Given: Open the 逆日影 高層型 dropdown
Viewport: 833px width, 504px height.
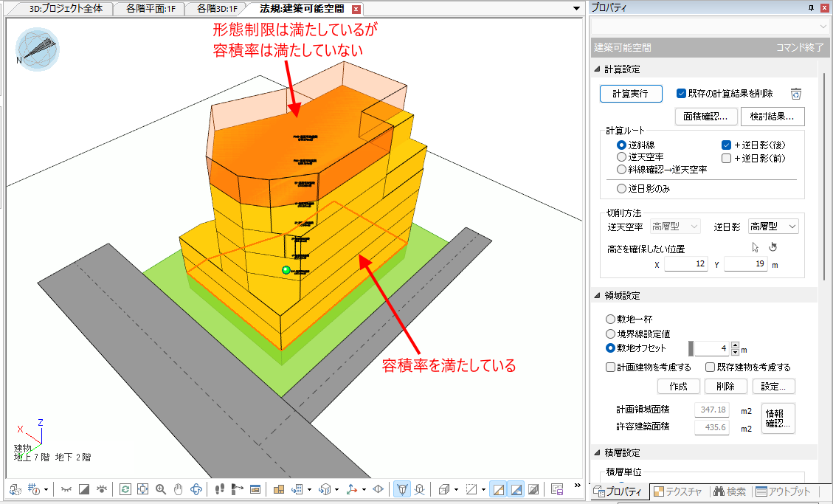Looking at the screenshot, I should (x=773, y=227).
